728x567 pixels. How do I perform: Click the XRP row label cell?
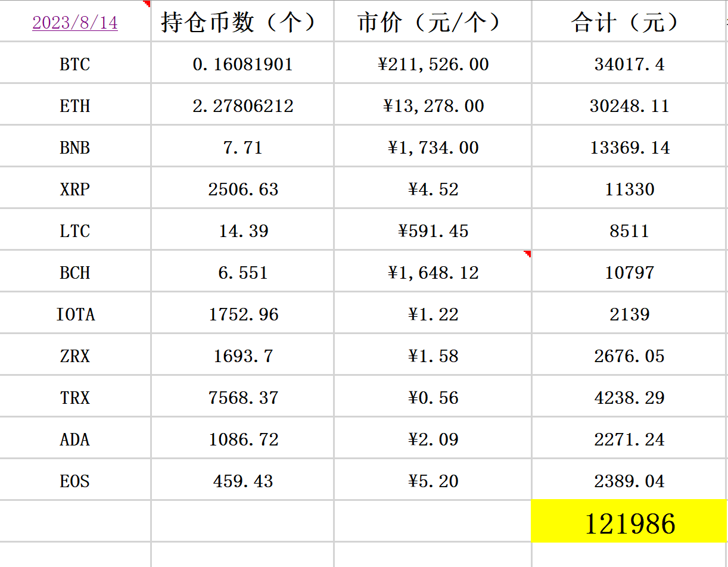point(75,188)
